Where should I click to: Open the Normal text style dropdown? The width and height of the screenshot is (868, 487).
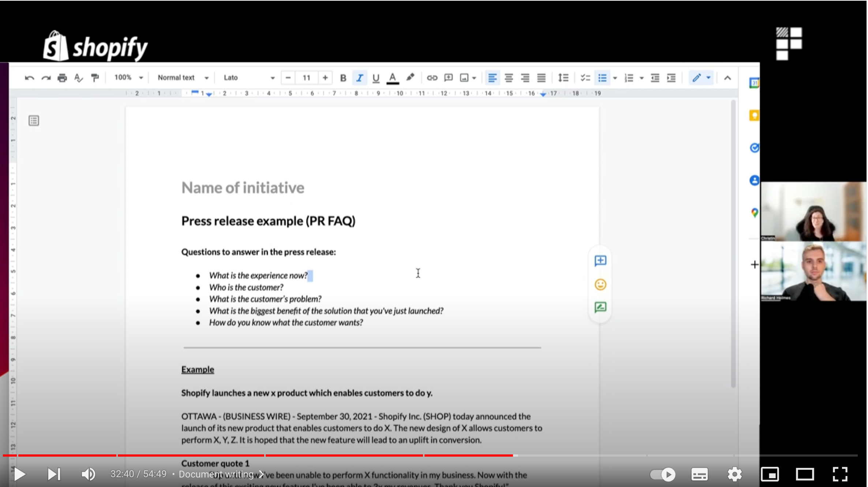tap(183, 78)
